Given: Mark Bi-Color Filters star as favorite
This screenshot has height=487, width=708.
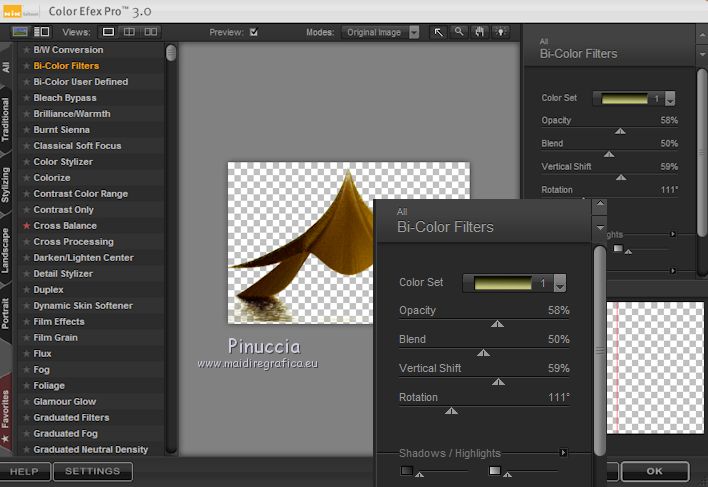Looking at the screenshot, I should (27, 66).
